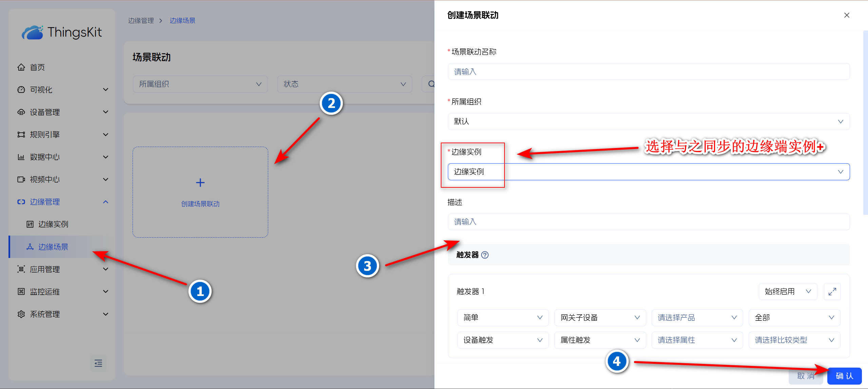868x389 pixels.
Task: Open the 所属组织 dropdown showing 默认
Action: coord(648,122)
